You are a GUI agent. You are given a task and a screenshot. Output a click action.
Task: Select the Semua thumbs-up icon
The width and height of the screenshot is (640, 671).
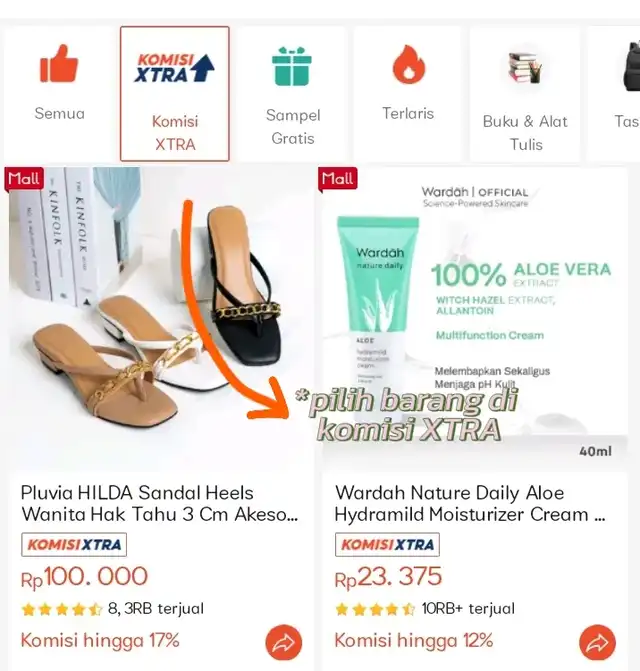[x=59, y=63]
